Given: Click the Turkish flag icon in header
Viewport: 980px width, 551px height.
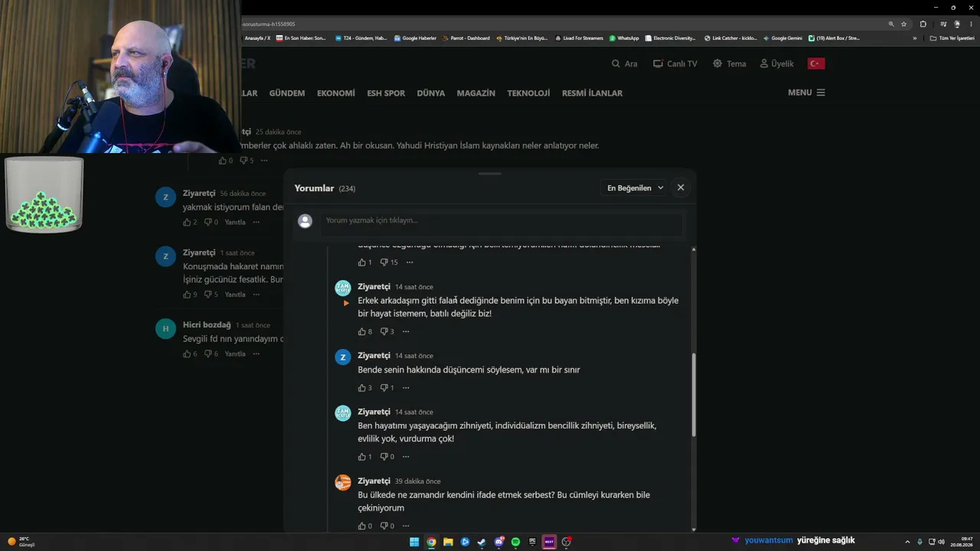Looking at the screenshot, I should pos(816,64).
